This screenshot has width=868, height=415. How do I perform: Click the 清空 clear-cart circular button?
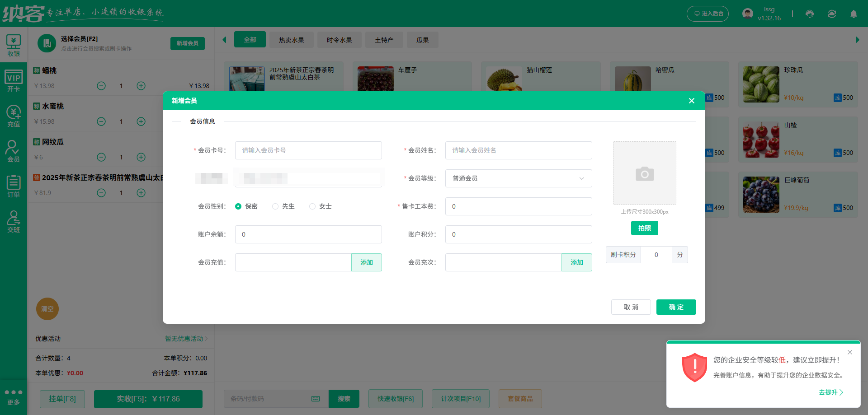point(47,309)
